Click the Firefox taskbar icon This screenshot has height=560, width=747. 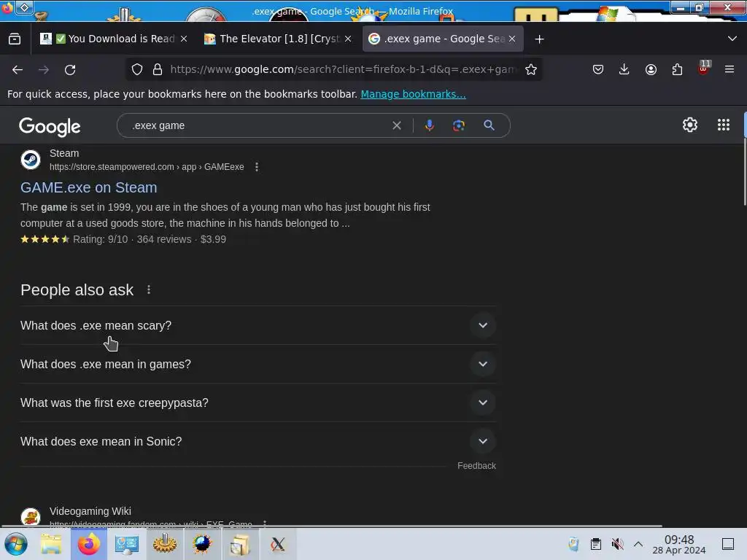[x=89, y=544]
